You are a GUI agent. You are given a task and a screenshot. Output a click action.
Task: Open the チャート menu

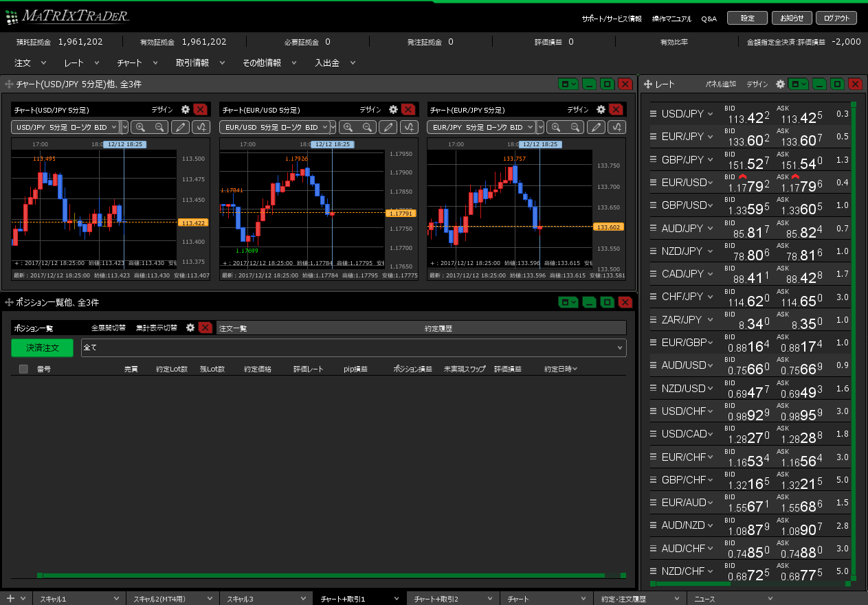(137, 63)
